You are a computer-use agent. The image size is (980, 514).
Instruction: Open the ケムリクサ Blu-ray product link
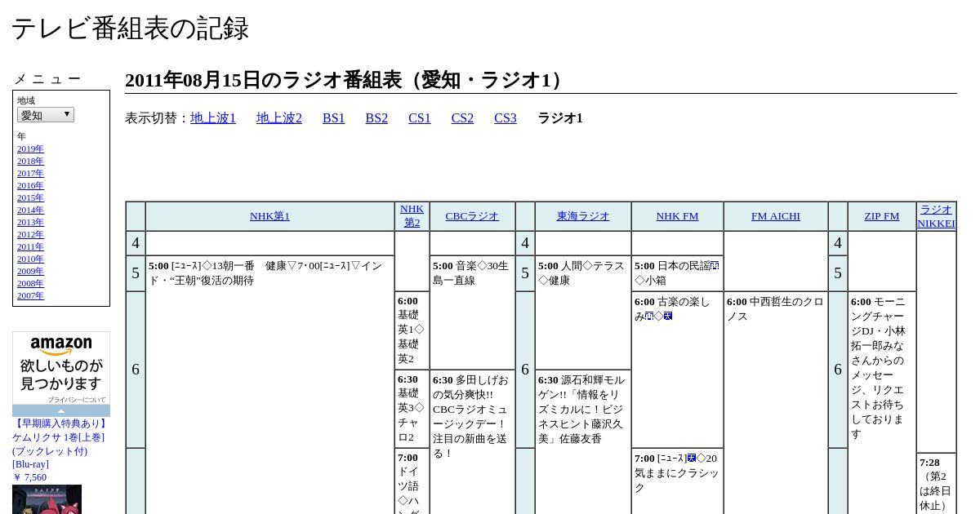coord(60,444)
